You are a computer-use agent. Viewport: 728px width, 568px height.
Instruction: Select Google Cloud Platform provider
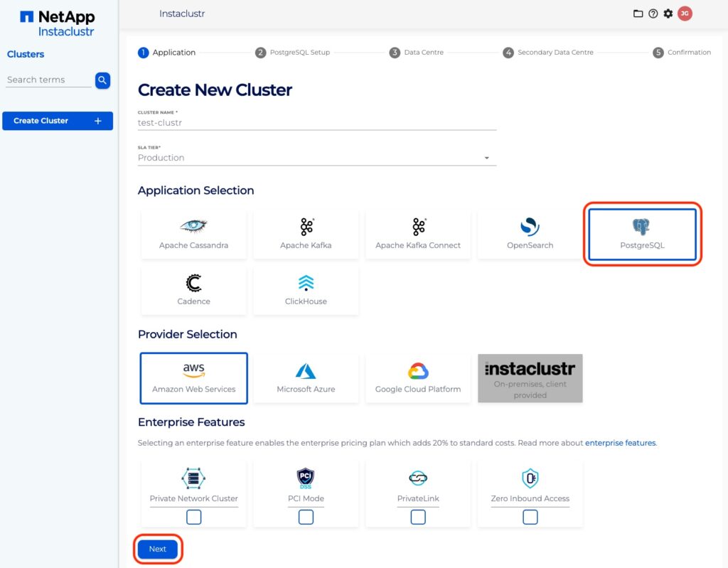[x=418, y=377]
